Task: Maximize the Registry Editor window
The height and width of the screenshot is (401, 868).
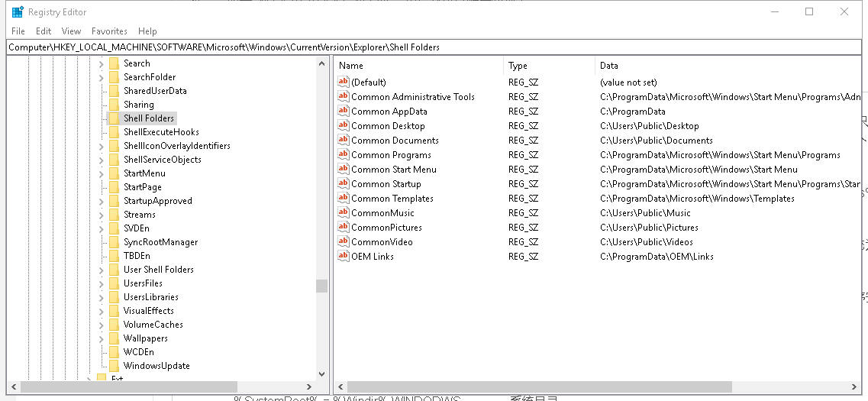Action: [809, 11]
